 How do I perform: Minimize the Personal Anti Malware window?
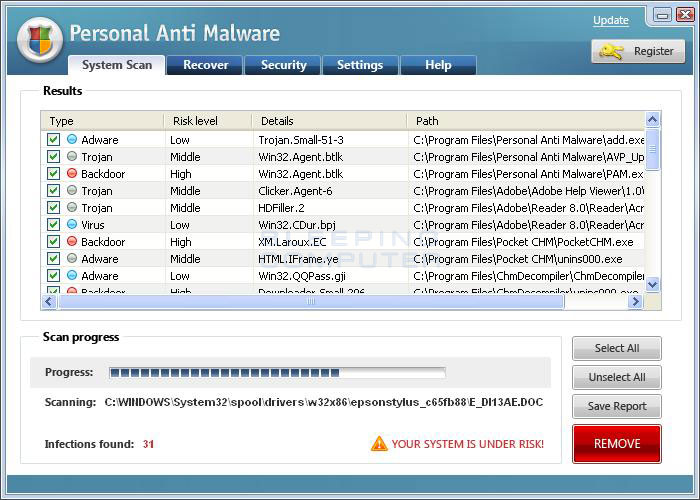663,15
